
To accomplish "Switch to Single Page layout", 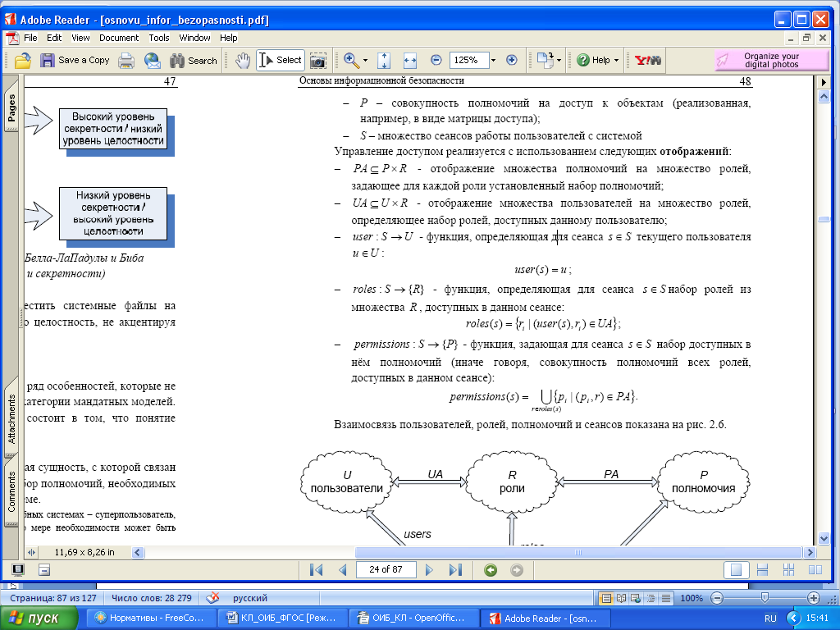I will pyautogui.click(x=737, y=570).
